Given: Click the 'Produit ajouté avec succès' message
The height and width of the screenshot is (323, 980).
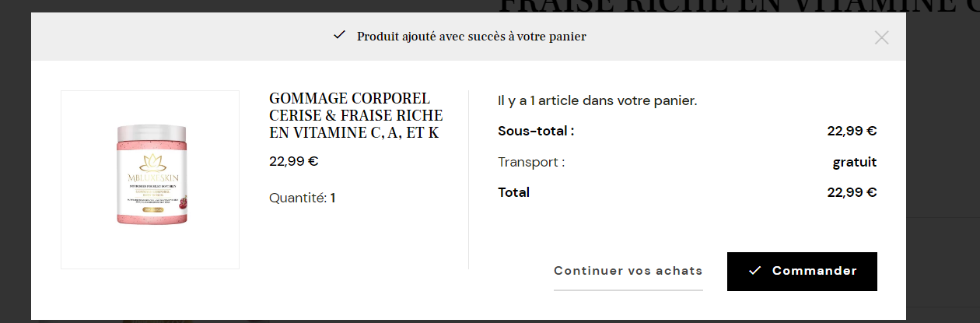Looking at the screenshot, I should tap(471, 36).
